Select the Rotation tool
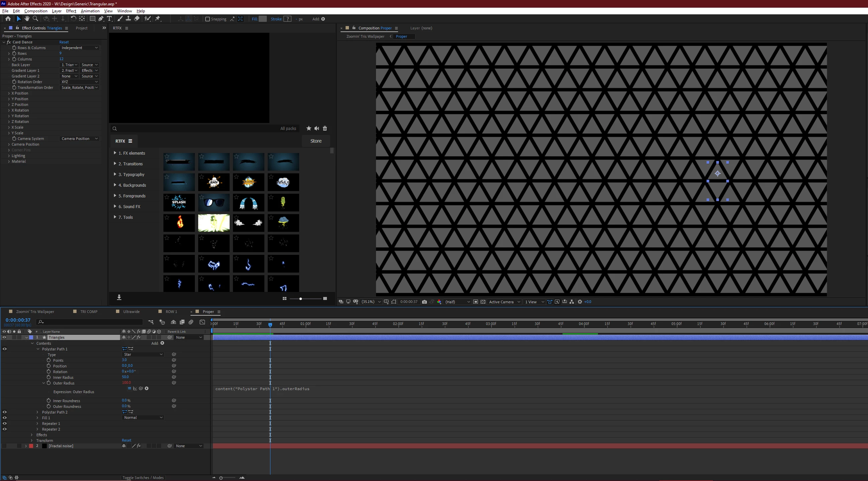 point(73,19)
